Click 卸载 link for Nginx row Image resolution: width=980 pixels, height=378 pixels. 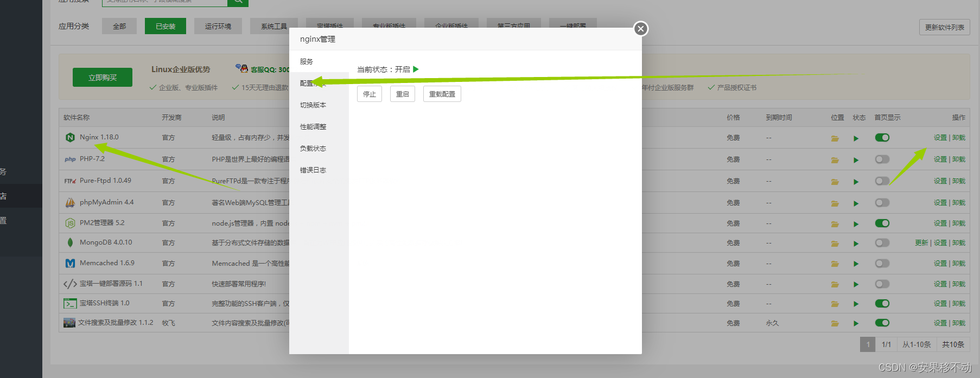coord(959,138)
